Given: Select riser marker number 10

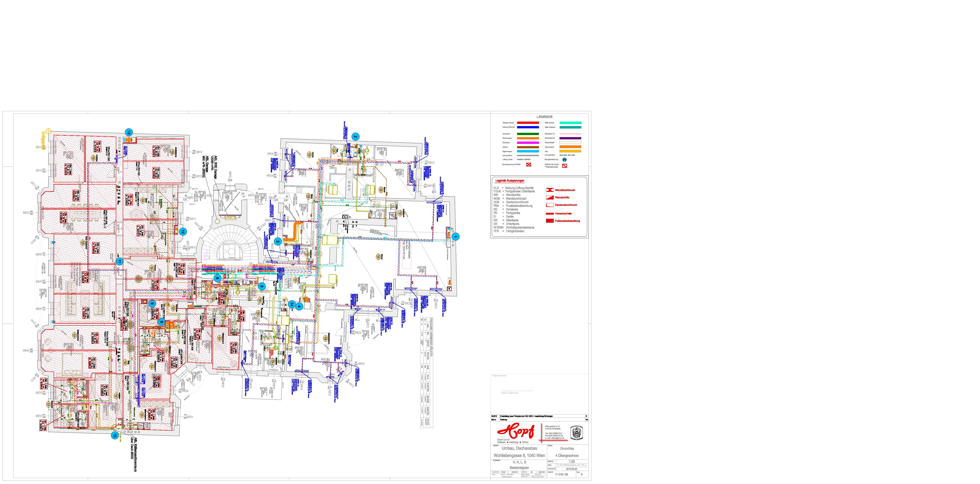Looking at the screenshot, I should [x=115, y=435].
